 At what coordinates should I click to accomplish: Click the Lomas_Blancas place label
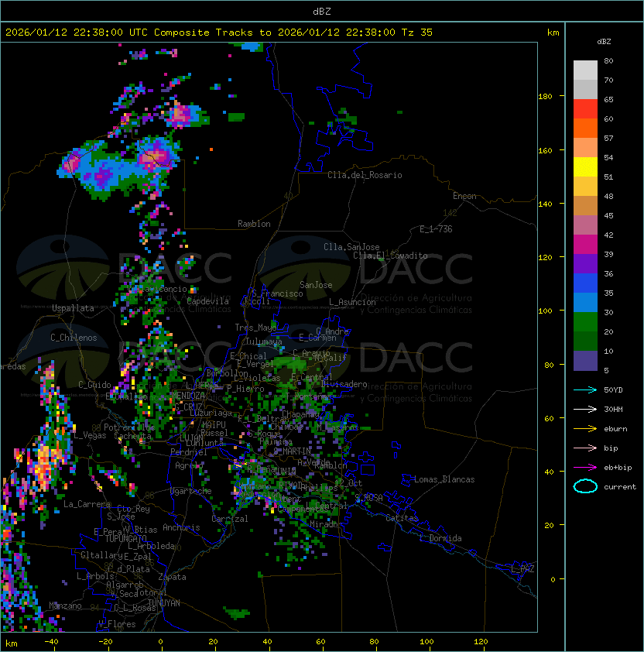[x=444, y=479]
